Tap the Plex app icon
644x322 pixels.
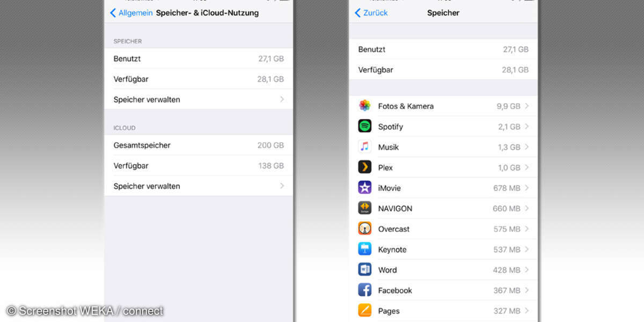pos(365,167)
